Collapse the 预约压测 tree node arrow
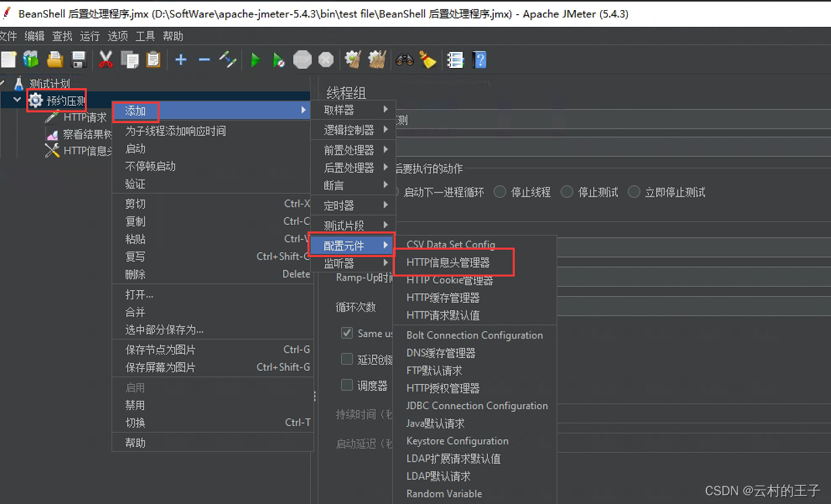Viewport: 831px width, 504px height. click(x=17, y=100)
